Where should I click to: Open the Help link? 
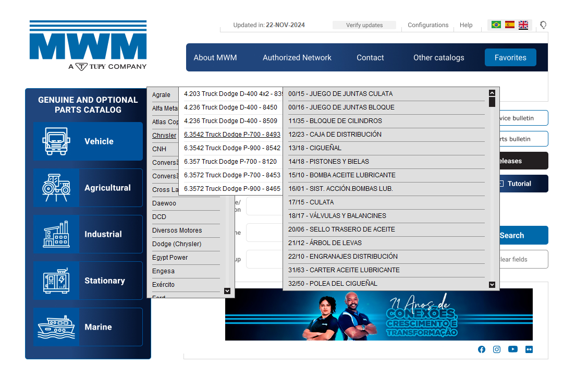click(x=466, y=25)
